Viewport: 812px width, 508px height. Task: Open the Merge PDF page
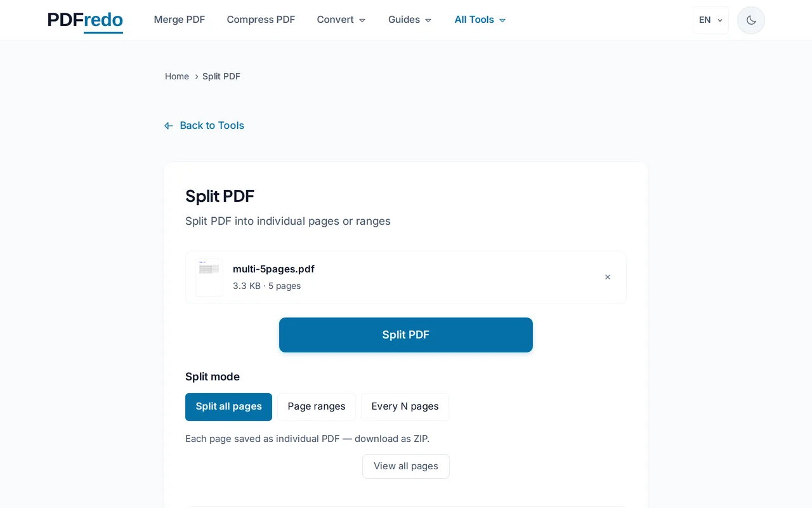coord(180,20)
